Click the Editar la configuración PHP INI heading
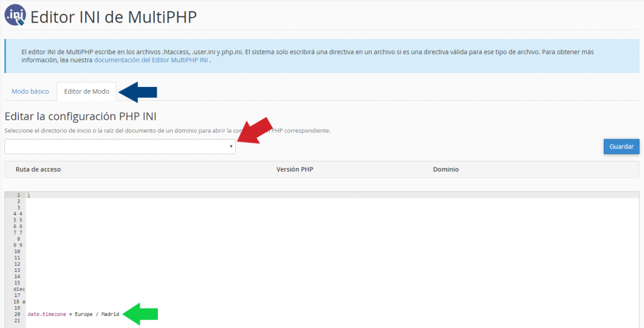The width and height of the screenshot is (644, 328). point(80,116)
